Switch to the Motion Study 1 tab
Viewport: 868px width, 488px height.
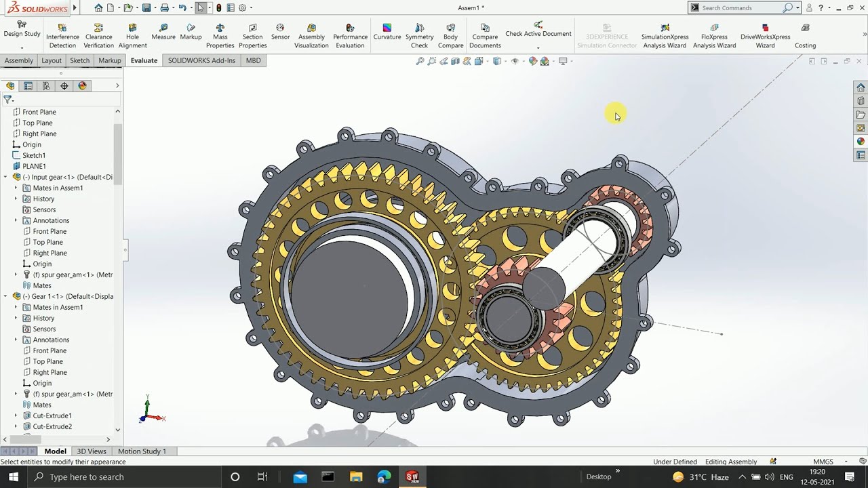(142, 451)
